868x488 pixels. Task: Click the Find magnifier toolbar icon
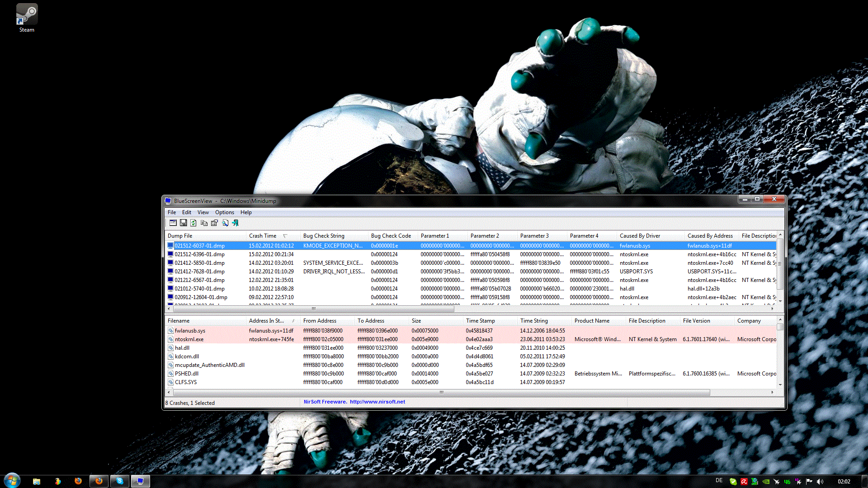pyautogui.click(x=225, y=223)
